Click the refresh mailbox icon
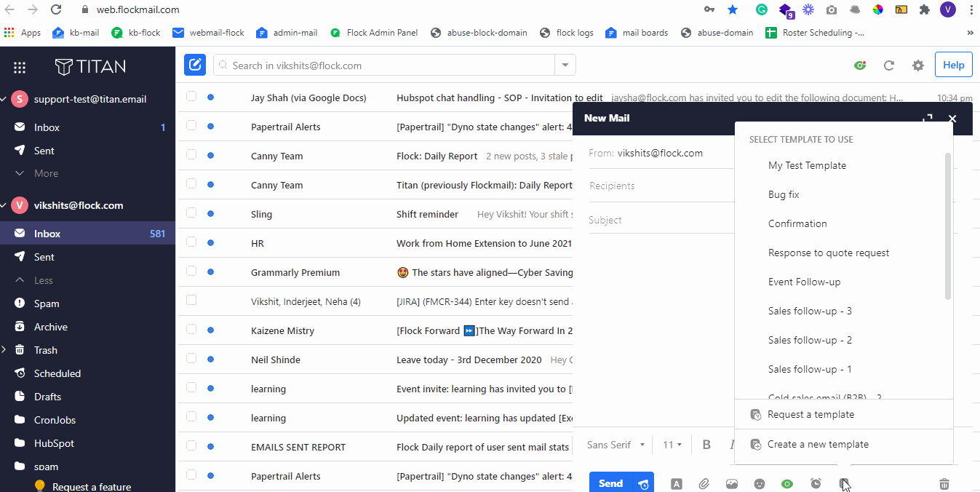 click(x=888, y=66)
